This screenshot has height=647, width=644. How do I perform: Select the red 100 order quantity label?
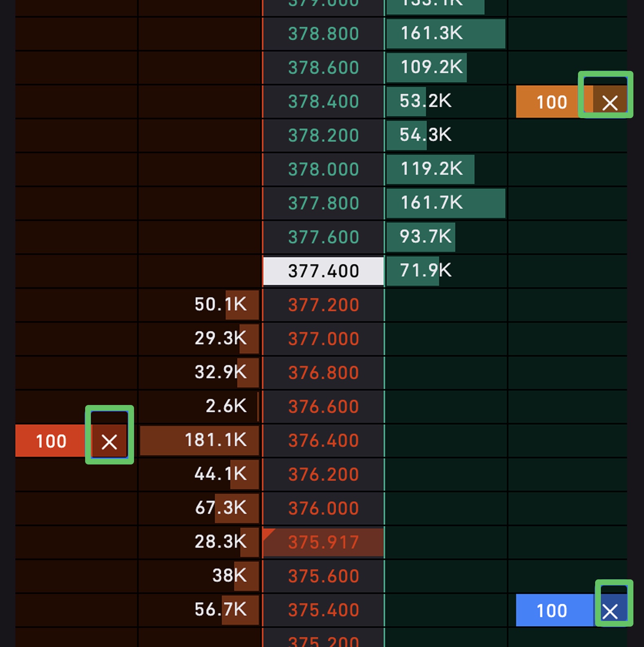click(x=51, y=441)
